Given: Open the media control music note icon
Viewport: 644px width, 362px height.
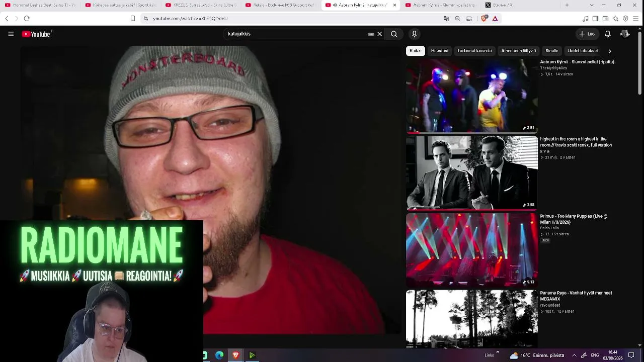Looking at the screenshot, I should [585, 19].
